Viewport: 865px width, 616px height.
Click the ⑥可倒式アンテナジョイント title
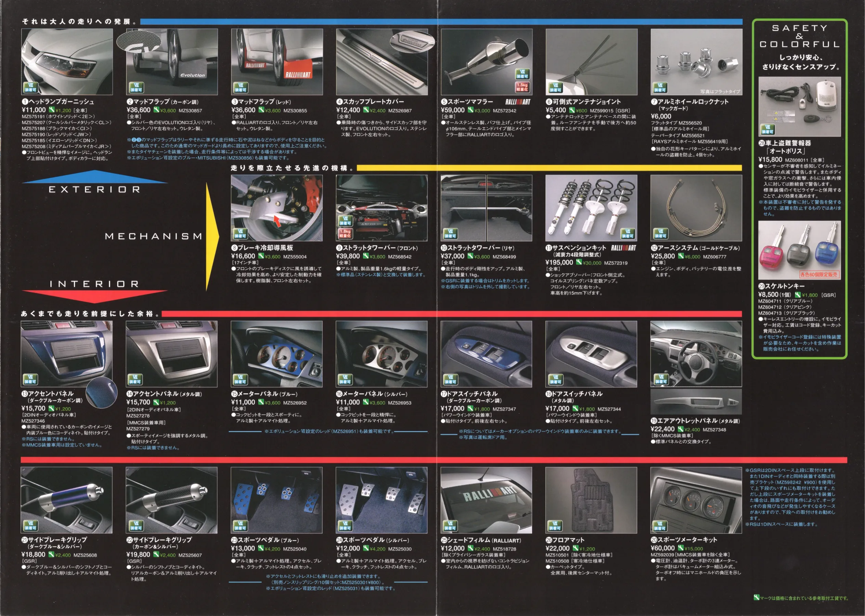[x=583, y=102]
